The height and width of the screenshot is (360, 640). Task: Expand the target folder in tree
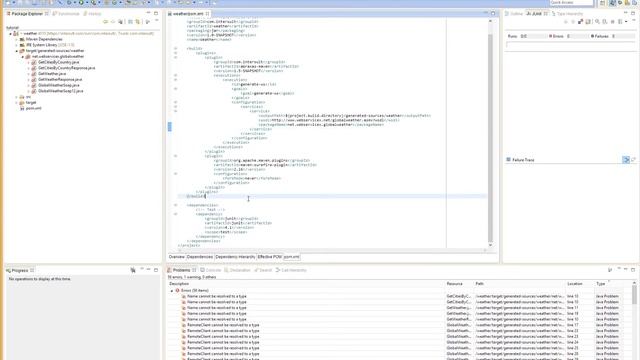tap(17, 103)
